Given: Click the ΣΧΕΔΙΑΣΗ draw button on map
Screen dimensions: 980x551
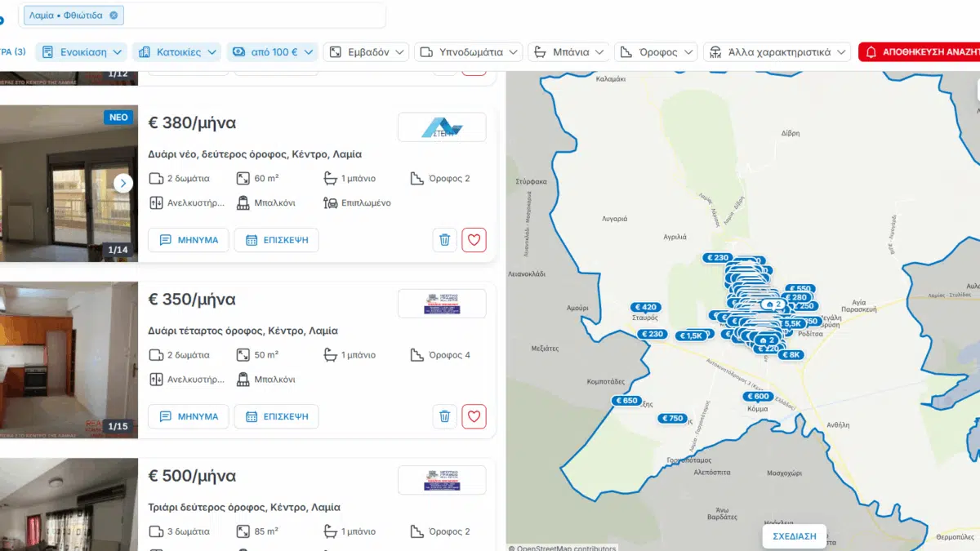Looking at the screenshot, I should 794,536.
